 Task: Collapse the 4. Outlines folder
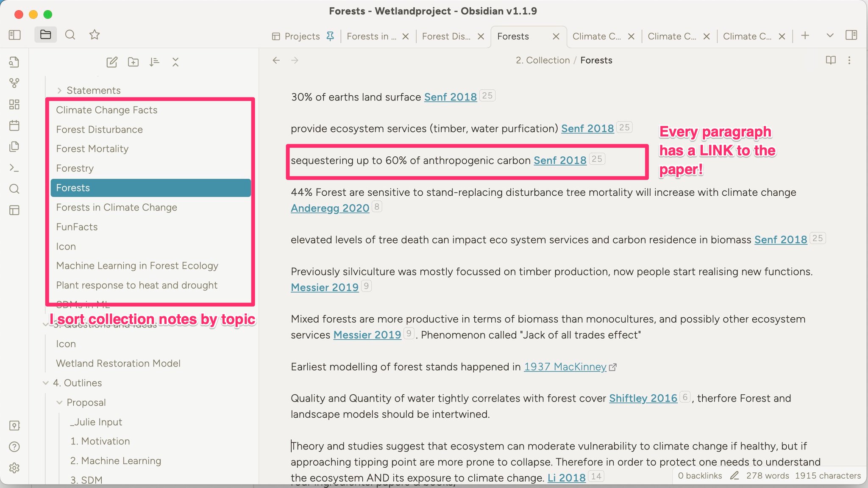click(45, 383)
